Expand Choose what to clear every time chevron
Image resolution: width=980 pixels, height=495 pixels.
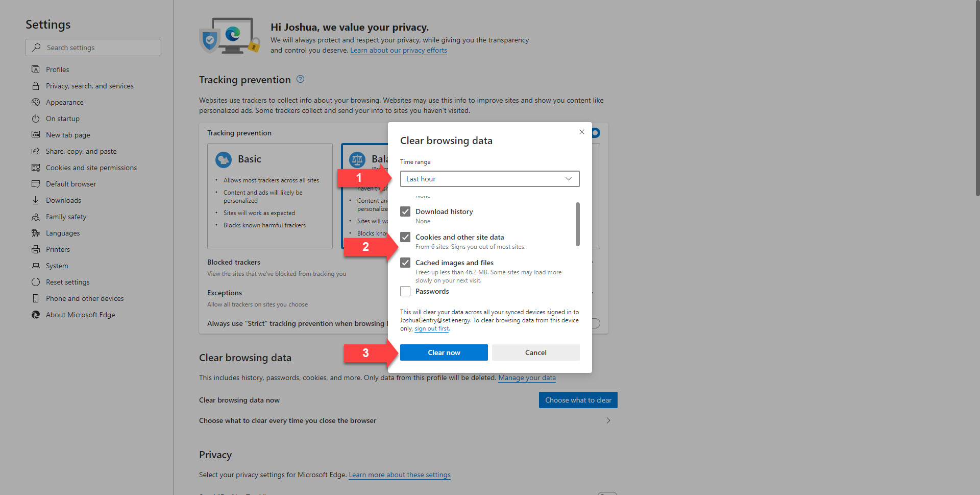[x=608, y=420]
